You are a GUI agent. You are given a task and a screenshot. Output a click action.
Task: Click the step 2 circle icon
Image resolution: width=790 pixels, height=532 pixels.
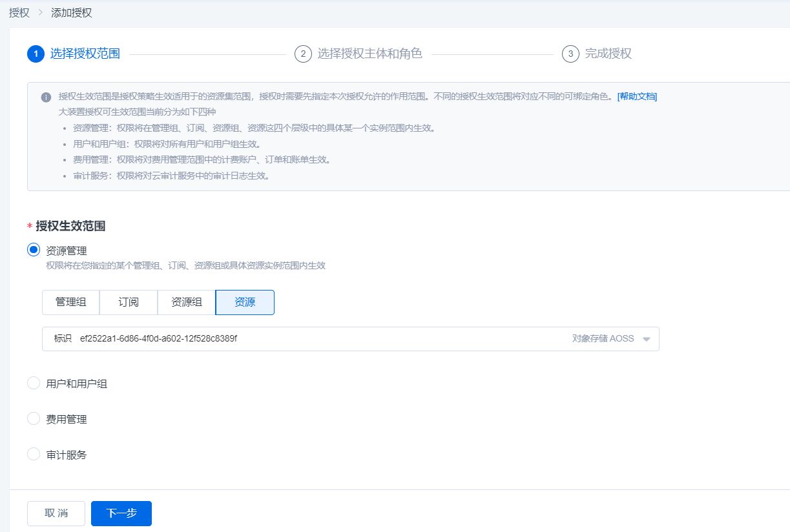coord(303,54)
